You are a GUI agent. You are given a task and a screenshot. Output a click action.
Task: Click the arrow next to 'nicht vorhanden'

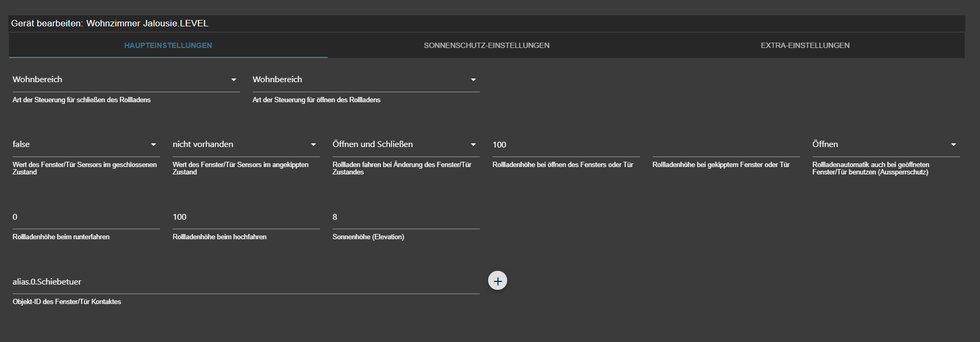click(x=313, y=145)
